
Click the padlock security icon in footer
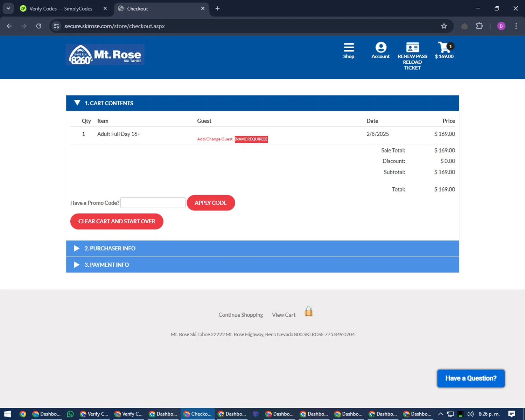tap(308, 311)
